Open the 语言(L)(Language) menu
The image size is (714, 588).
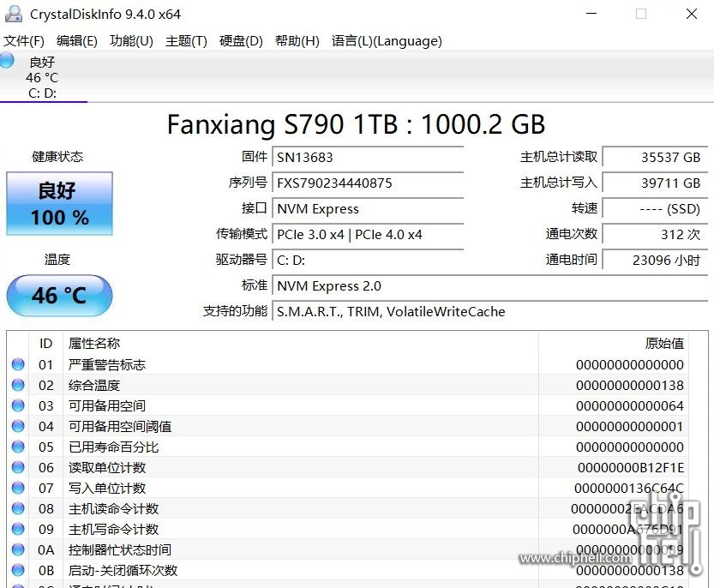(387, 41)
